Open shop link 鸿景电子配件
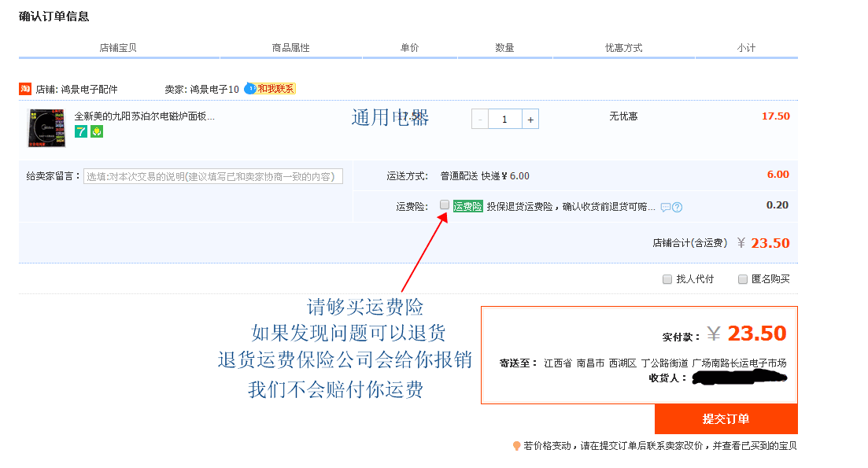 click(89, 89)
